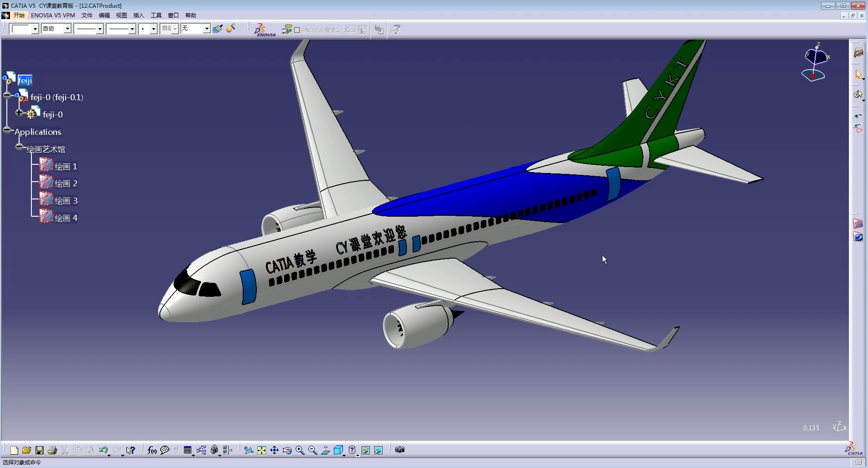
Task: Open the 工具 menu
Action: 156,15
